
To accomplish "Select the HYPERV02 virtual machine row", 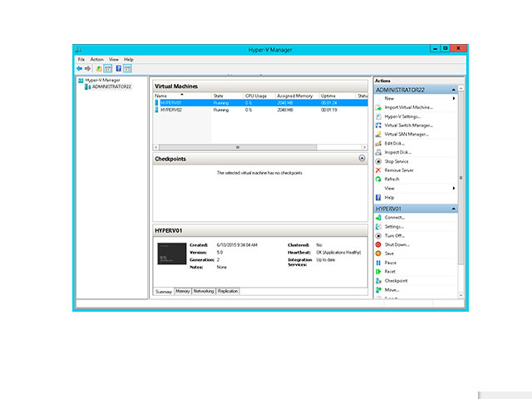I will click(x=171, y=110).
